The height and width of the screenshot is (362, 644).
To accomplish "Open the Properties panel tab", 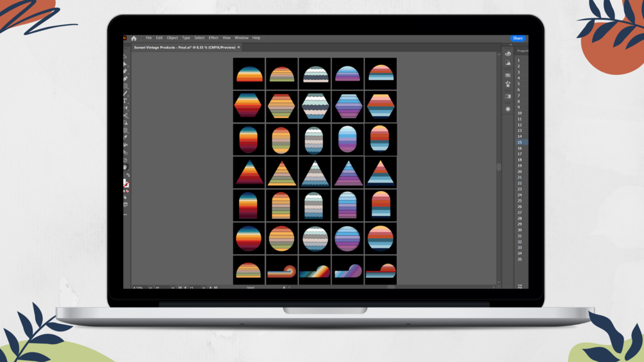I will point(522,51).
